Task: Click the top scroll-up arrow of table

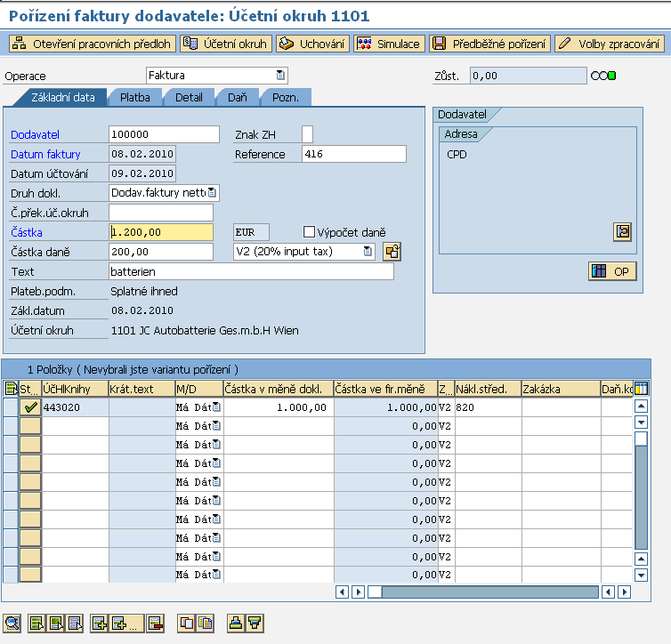Action: pos(641,406)
